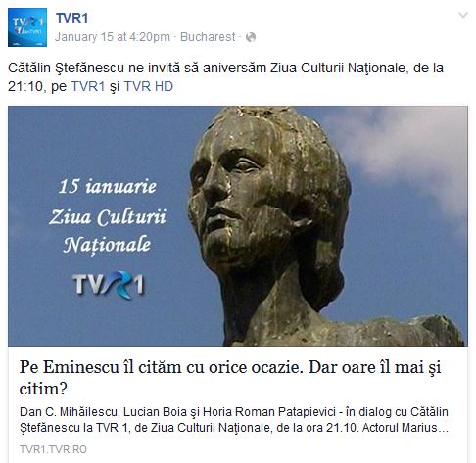The height and width of the screenshot is (463, 476).
Task: Click the TVR1 logo inside preview image
Action: coord(108,285)
